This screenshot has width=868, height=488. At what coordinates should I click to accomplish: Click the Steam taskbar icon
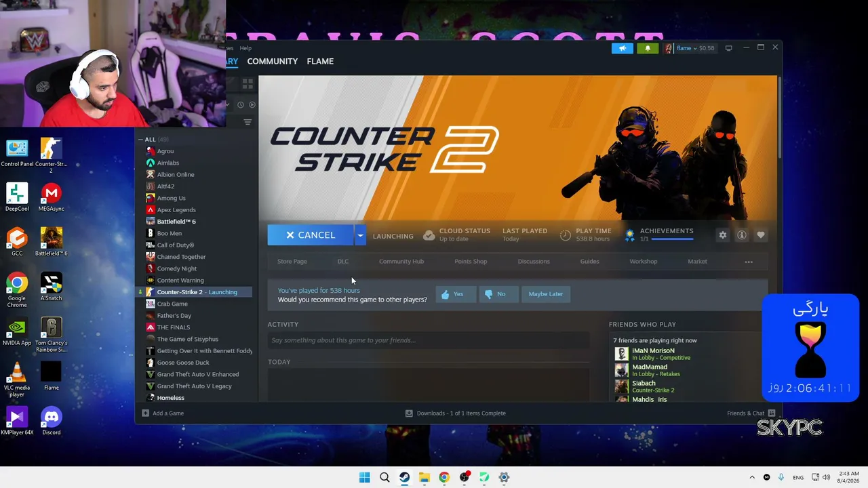pos(404,477)
